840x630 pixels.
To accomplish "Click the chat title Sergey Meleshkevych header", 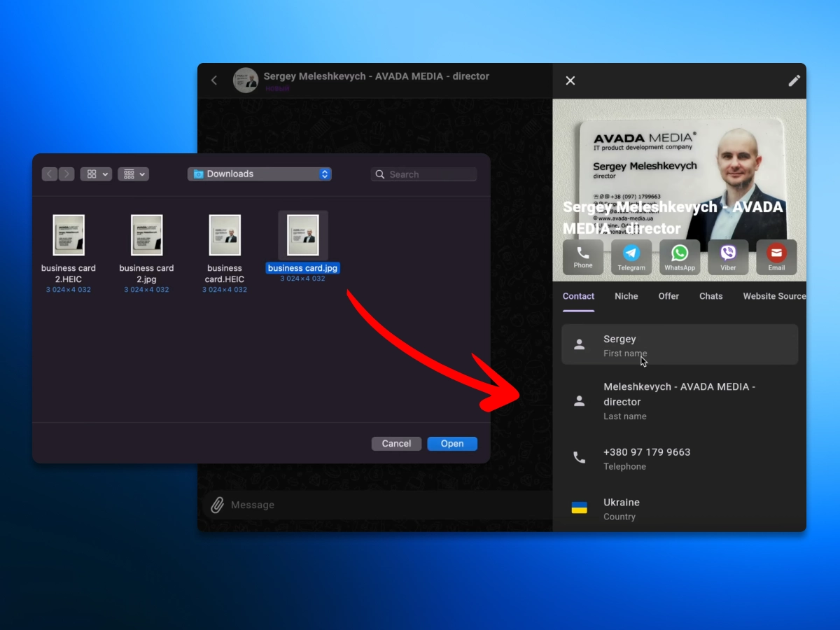I will pos(377,76).
